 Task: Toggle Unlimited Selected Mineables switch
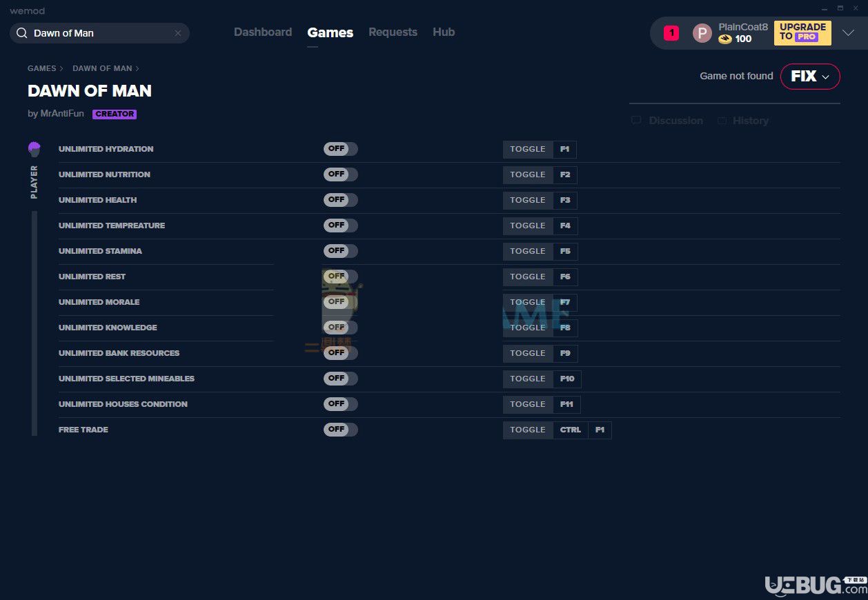[x=341, y=379]
